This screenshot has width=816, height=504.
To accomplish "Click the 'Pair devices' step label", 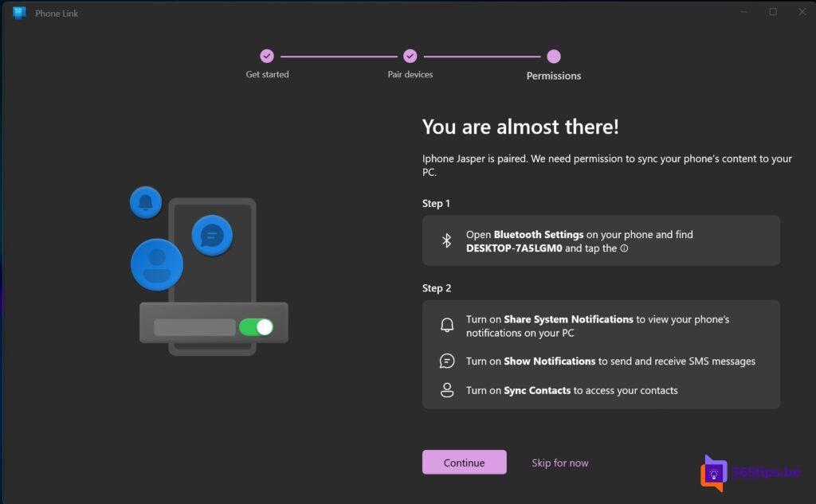I will pos(410,74).
